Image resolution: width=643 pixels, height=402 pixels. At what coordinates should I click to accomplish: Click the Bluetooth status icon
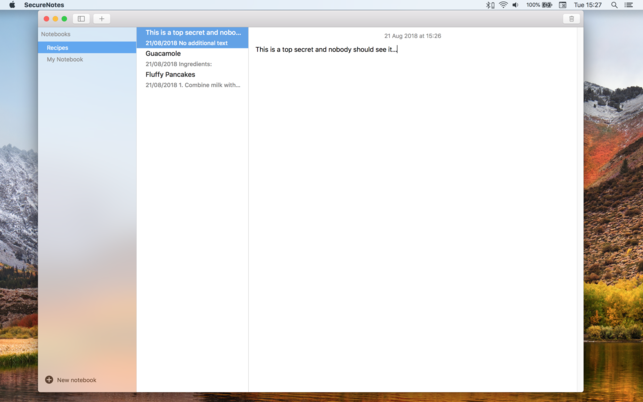pos(490,5)
